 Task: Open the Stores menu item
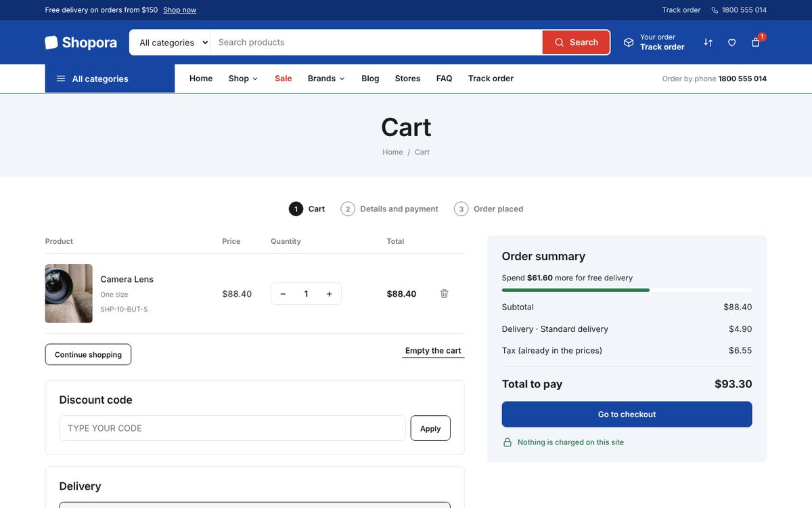(x=407, y=79)
